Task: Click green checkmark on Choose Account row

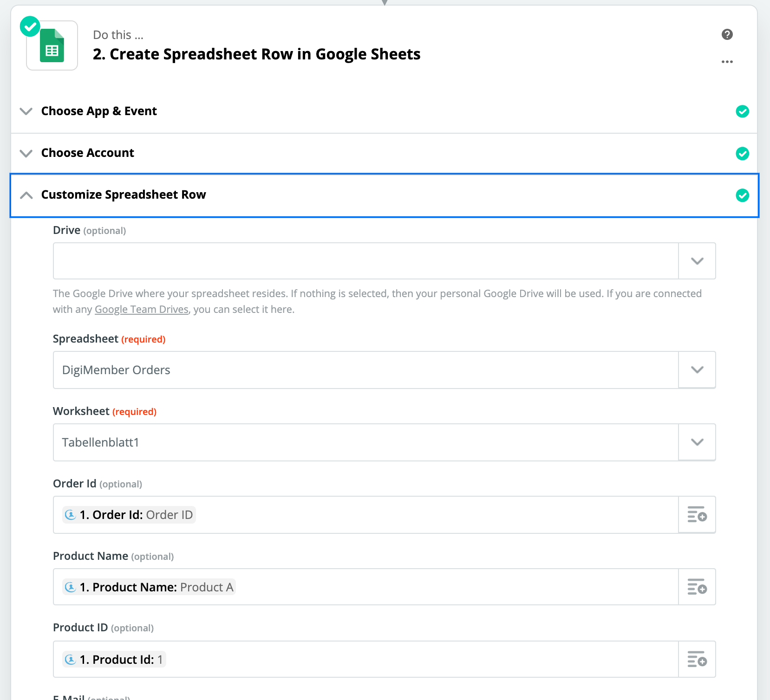Action: pos(742,153)
